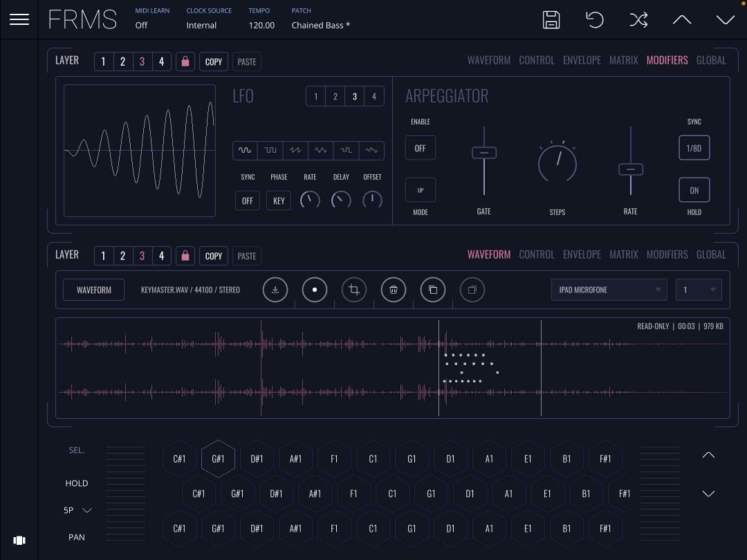Enable the arpeggiator
This screenshot has height=560, width=747.
click(x=420, y=147)
